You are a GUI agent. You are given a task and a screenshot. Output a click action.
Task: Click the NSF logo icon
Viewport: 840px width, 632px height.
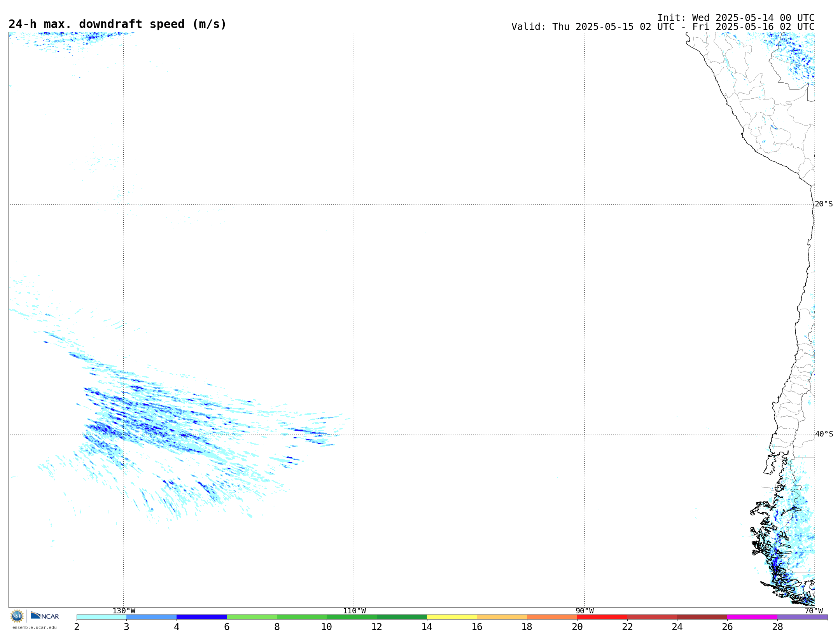17,616
